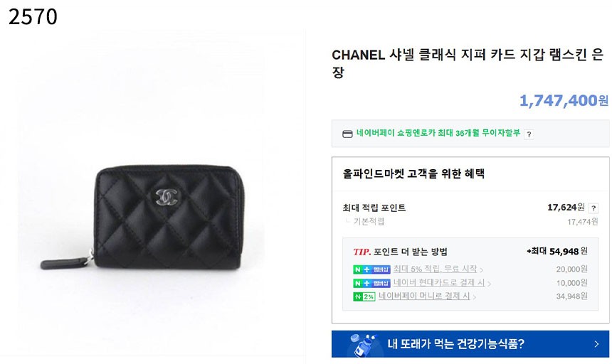Image resolution: width=612 pixels, height=364 pixels.
Task: Click the 내 또래가 먹는 건강기능식품 banner
Action: click(470, 344)
